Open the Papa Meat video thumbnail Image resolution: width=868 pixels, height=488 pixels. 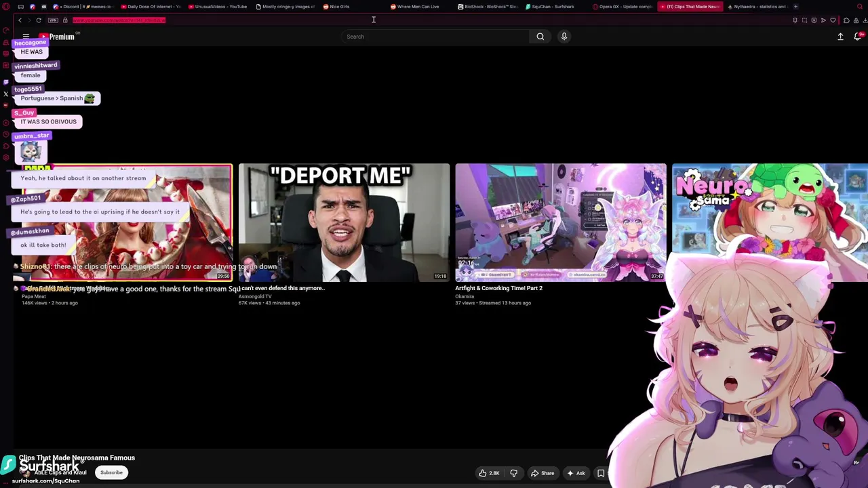point(127,222)
